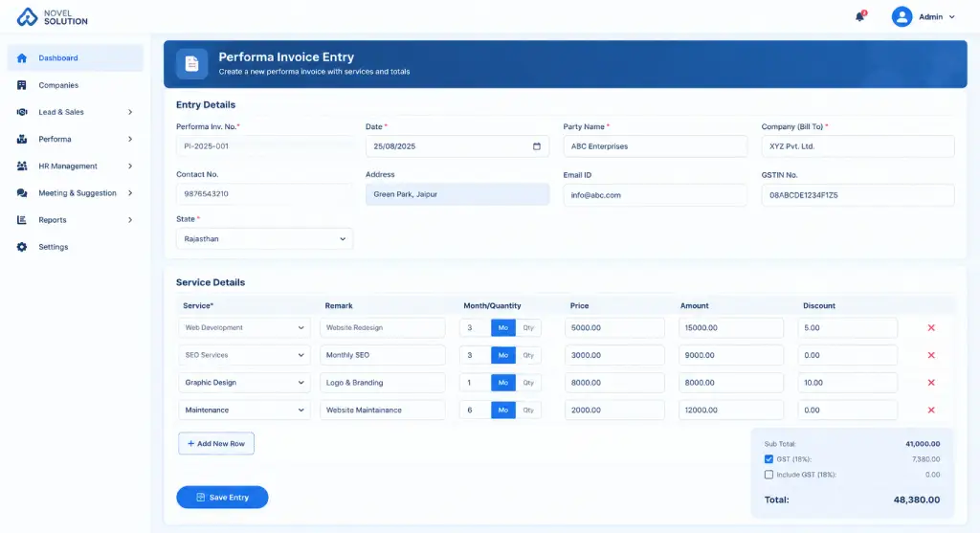Select Qty for SEO Services row
The image size is (980, 533).
[528, 355]
